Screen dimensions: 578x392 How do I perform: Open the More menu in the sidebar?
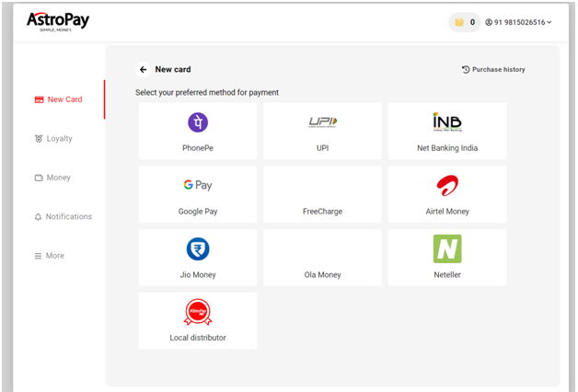[x=49, y=256]
